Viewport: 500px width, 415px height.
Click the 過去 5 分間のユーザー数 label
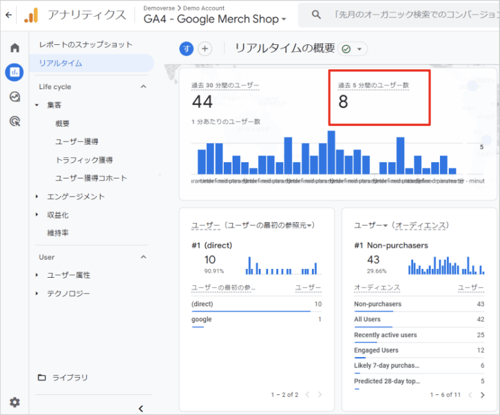(x=373, y=85)
